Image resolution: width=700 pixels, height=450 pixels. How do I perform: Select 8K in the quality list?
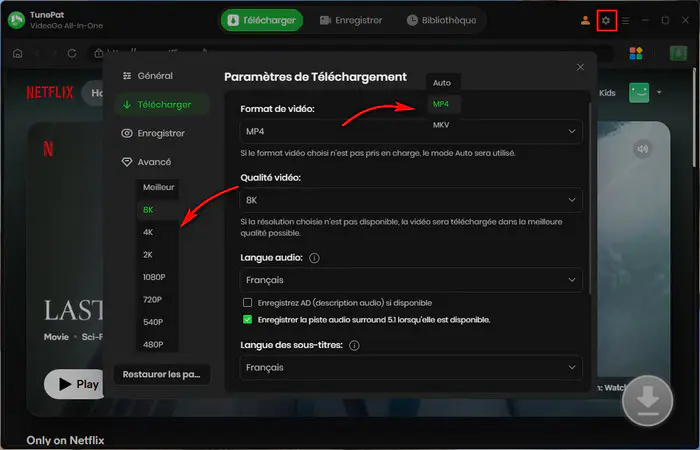(157, 210)
